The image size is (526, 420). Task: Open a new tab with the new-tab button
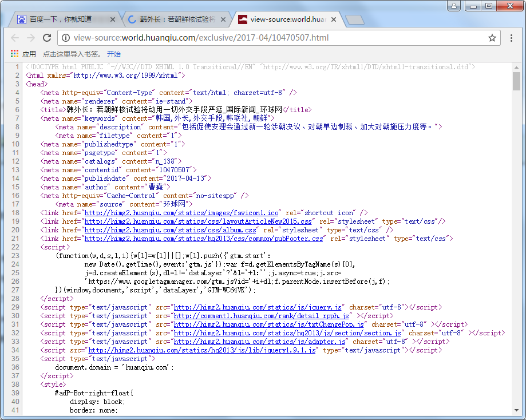point(355,20)
